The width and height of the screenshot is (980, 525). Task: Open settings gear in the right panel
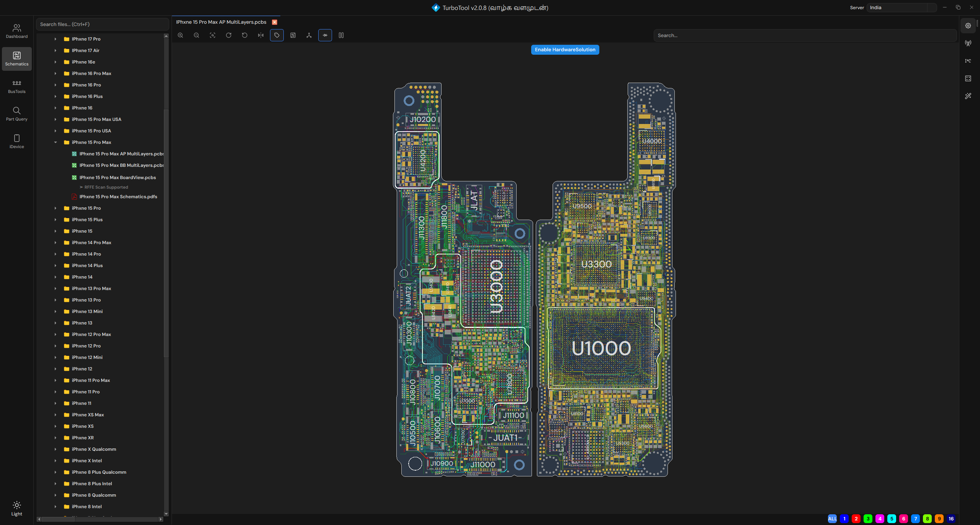[968, 26]
